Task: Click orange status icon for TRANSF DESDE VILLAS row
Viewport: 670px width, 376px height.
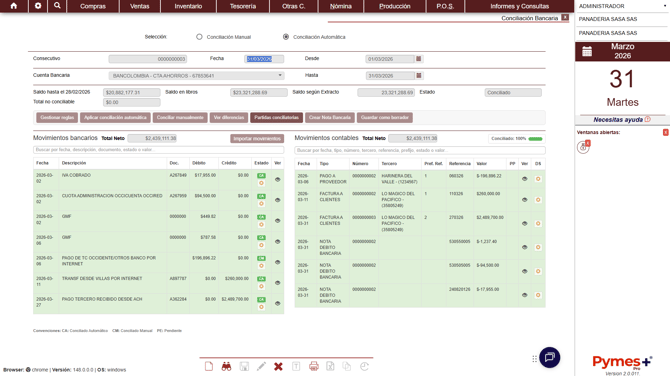Action: point(261,286)
